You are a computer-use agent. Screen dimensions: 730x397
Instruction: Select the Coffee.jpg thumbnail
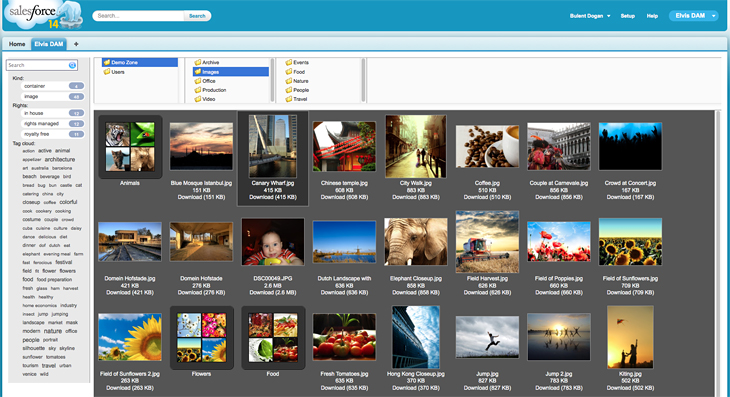tap(487, 147)
